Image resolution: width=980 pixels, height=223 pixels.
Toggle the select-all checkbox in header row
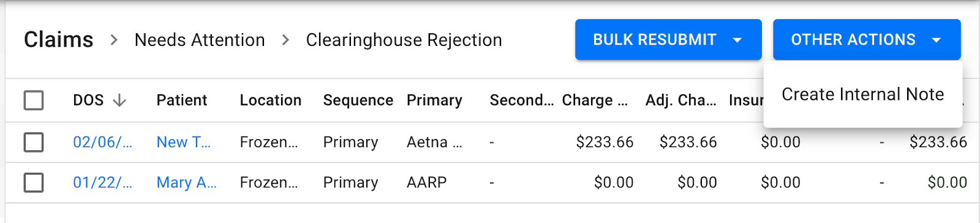34,100
